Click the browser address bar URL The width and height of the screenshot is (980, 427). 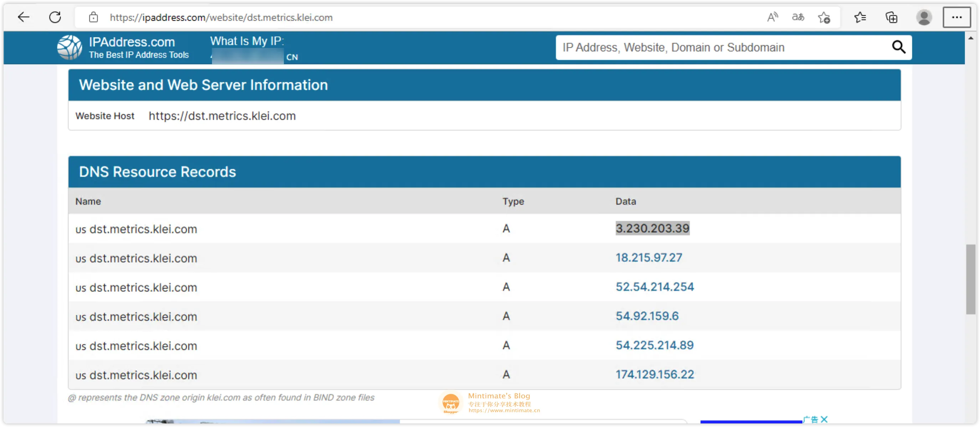click(221, 17)
